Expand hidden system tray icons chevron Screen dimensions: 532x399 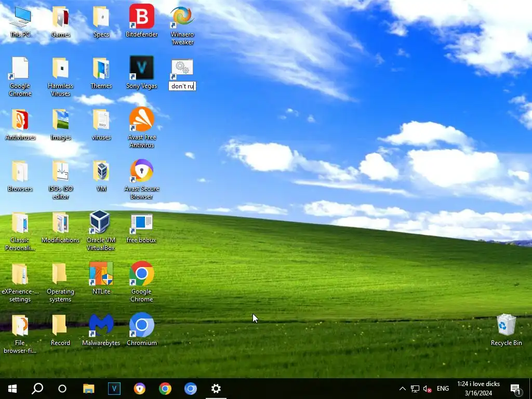tap(403, 389)
